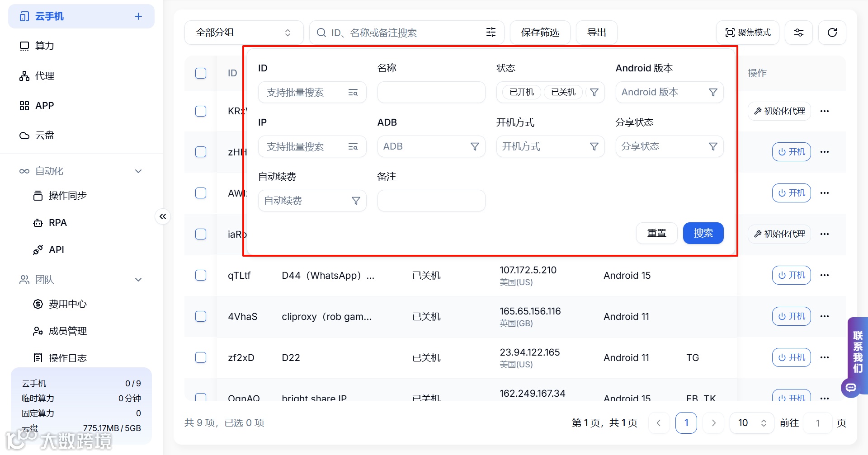868x455 pixels.
Task: Click 初始化代理 in the iaRo row
Action: [779, 234]
